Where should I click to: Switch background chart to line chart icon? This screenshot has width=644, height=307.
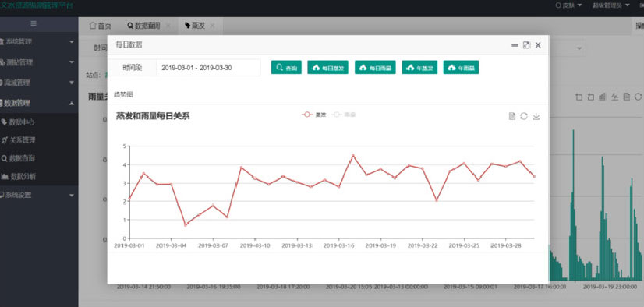click(614, 97)
